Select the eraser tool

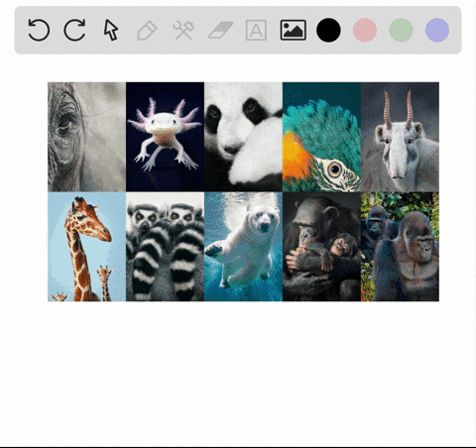(x=220, y=30)
